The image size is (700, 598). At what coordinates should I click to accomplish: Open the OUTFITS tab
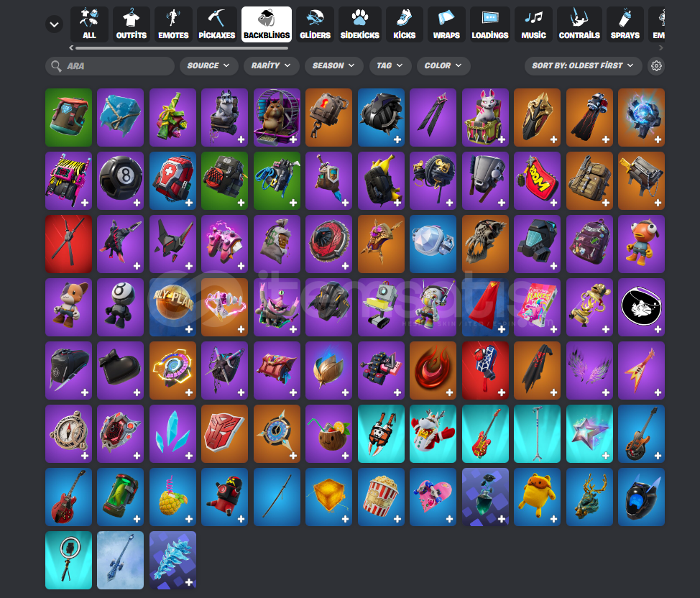[132, 24]
